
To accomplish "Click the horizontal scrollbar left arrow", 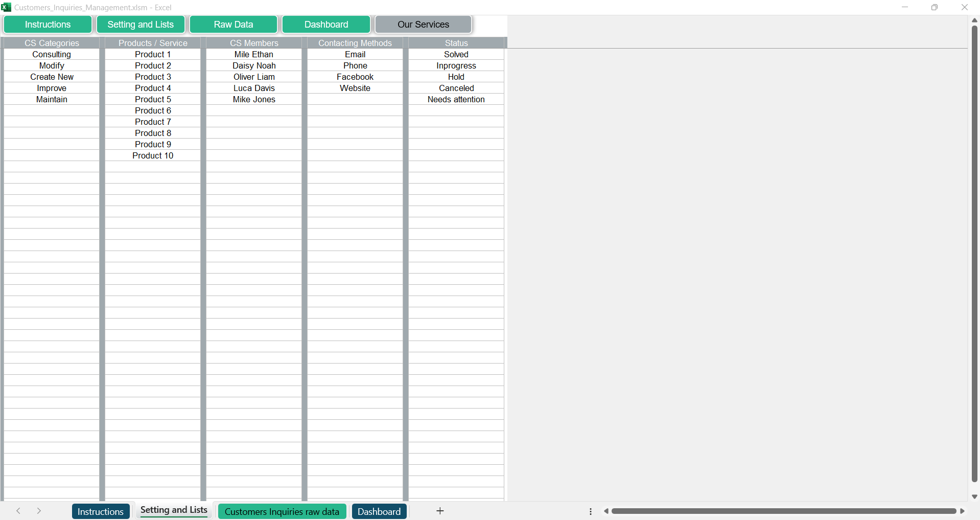I will coord(606,511).
